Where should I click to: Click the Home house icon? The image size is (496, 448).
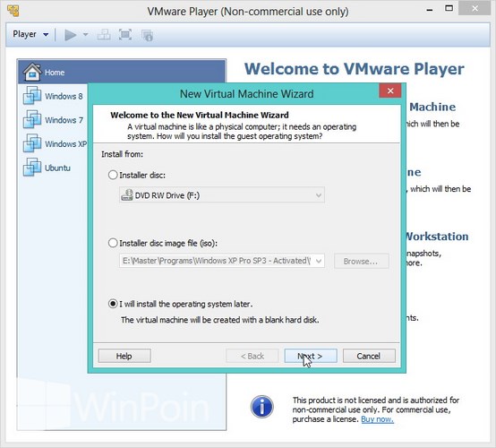(32, 73)
